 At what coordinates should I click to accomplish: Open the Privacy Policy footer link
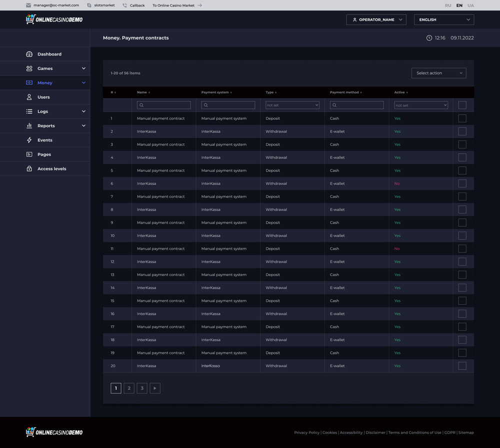pyautogui.click(x=306, y=432)
